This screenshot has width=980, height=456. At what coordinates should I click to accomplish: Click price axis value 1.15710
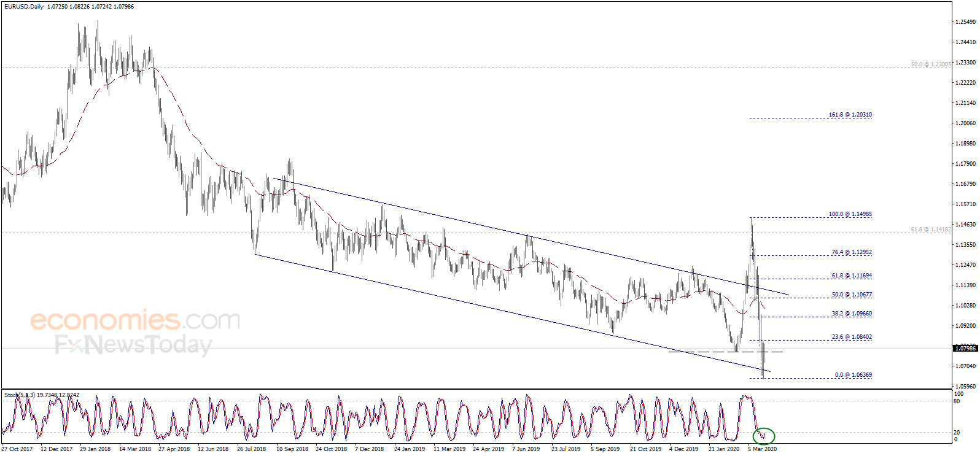[966, 204]
